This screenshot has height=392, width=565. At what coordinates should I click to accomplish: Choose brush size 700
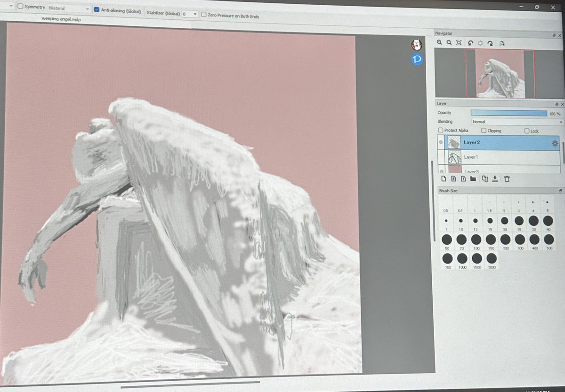click(x=447, y=261)
